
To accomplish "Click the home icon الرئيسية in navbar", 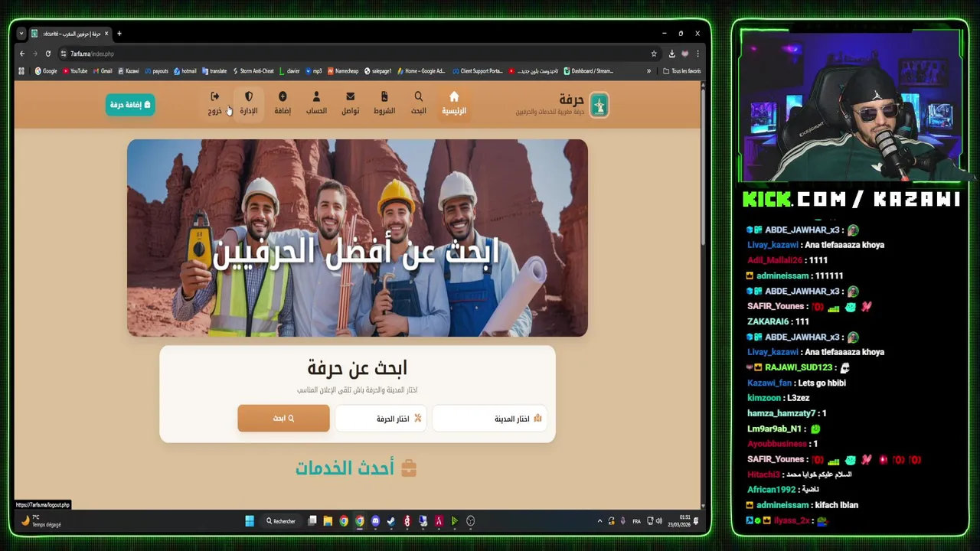I will tap(454, 103).
